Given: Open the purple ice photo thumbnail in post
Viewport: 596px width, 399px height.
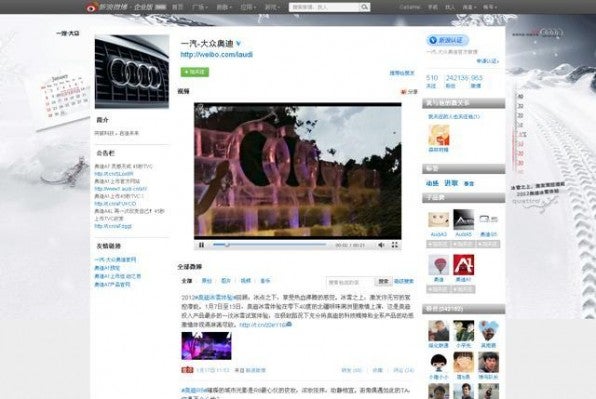Looking at the screenshot, I should click(206, 346).
